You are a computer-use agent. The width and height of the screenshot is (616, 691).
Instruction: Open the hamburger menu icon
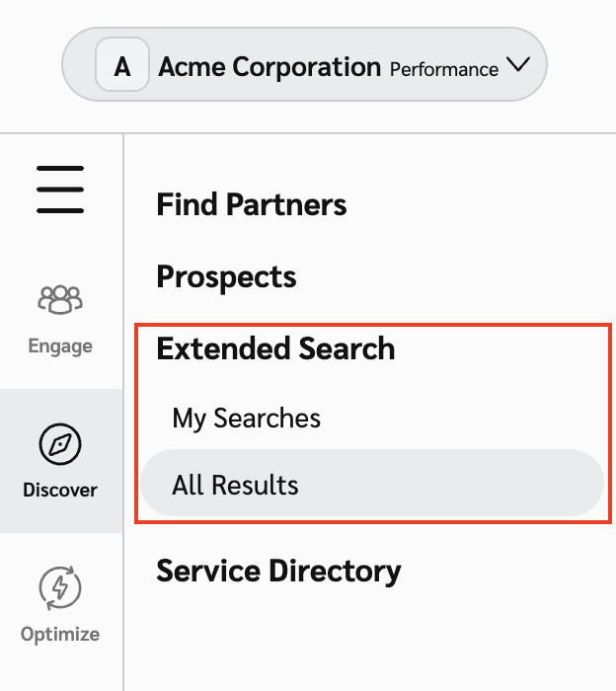click(x=60, y=190)
